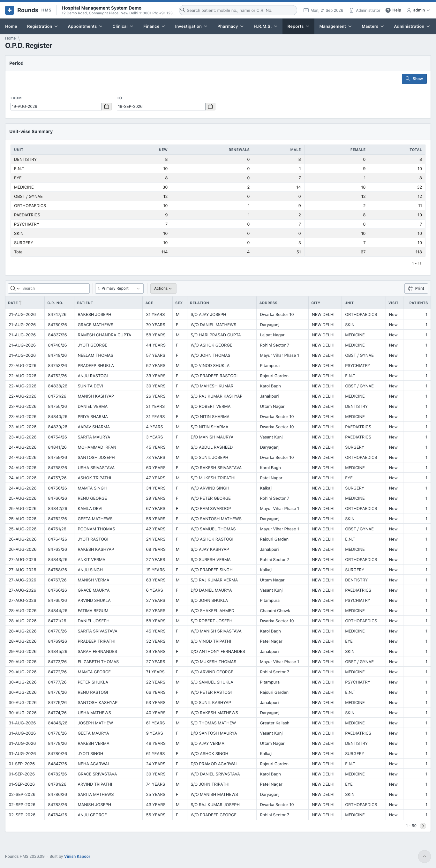Open the Administration menu
The width and height of the screenshot is (436, 868).
pos(412,26)
